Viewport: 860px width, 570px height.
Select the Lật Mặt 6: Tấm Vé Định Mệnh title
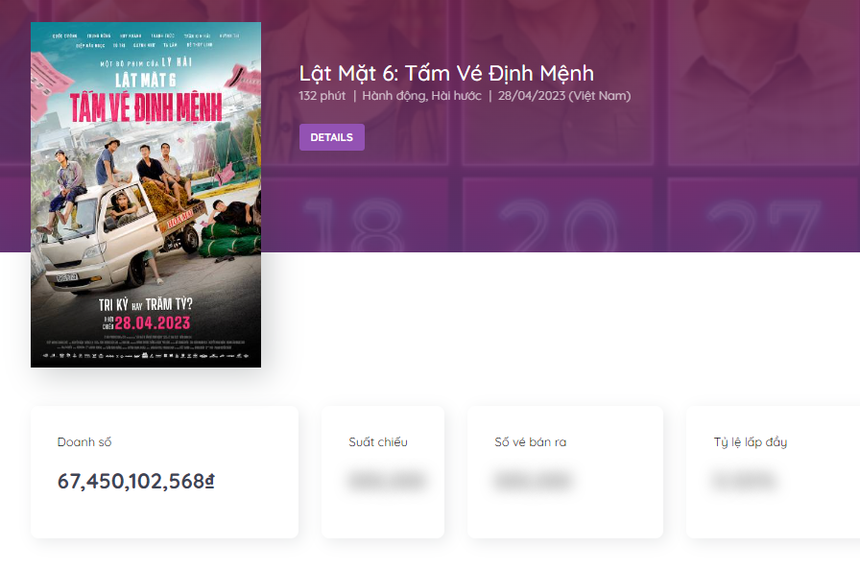(446, 73)
